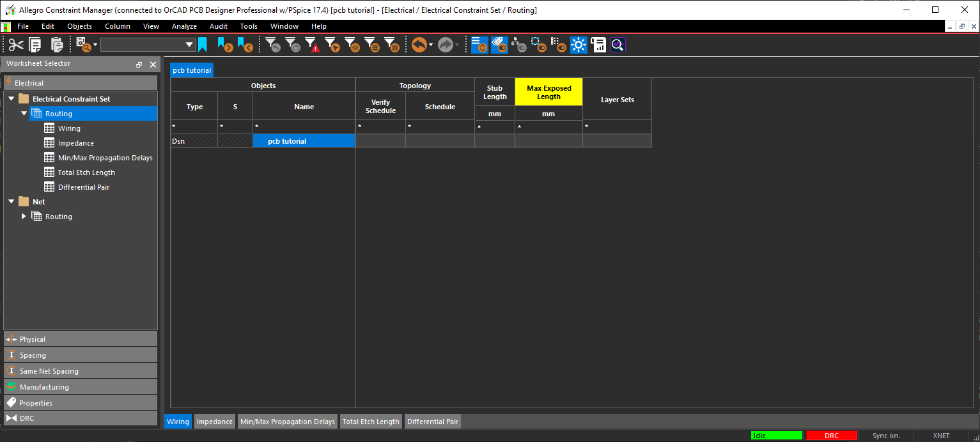This screenshot has height=442, width=980.
Task: Click the Paste clipboard icon
Action: [57, 45]
